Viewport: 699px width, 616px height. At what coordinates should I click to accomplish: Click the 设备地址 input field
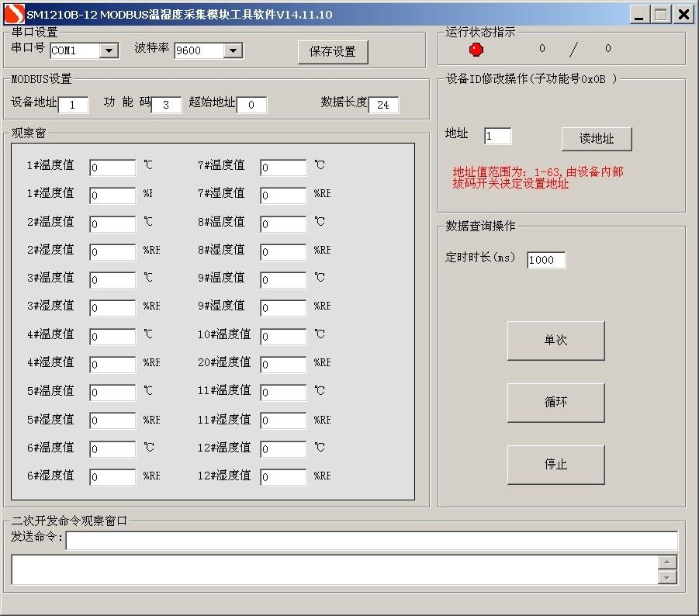[73, 105]
